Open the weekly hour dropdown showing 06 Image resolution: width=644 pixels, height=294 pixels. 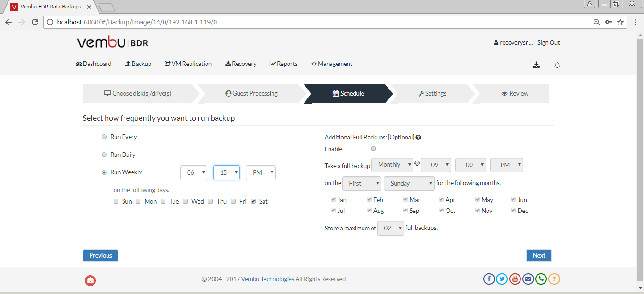click(194, 172)
